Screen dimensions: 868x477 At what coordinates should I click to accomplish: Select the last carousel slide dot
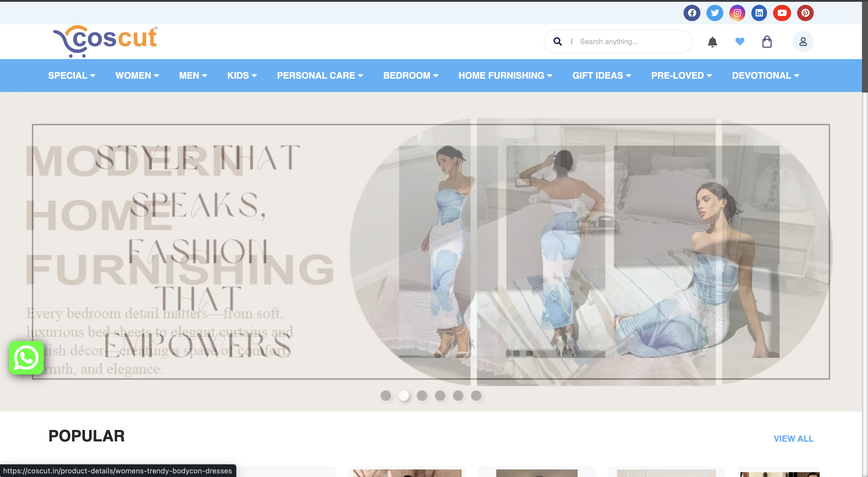(476, 395)
